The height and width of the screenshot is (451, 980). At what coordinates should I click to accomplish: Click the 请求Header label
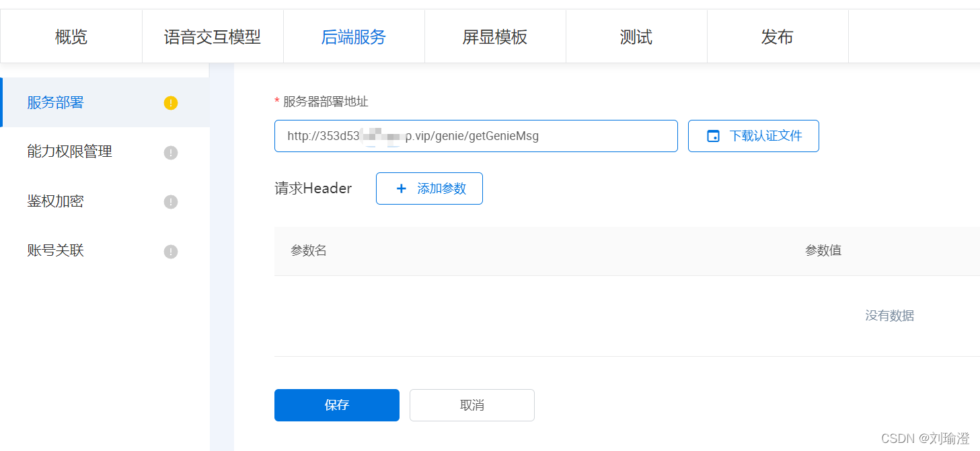tap(313, 188)
